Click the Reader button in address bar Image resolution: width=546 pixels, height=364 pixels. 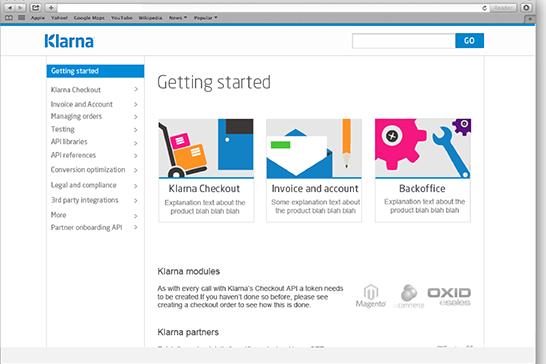click(x=503, y=8)
